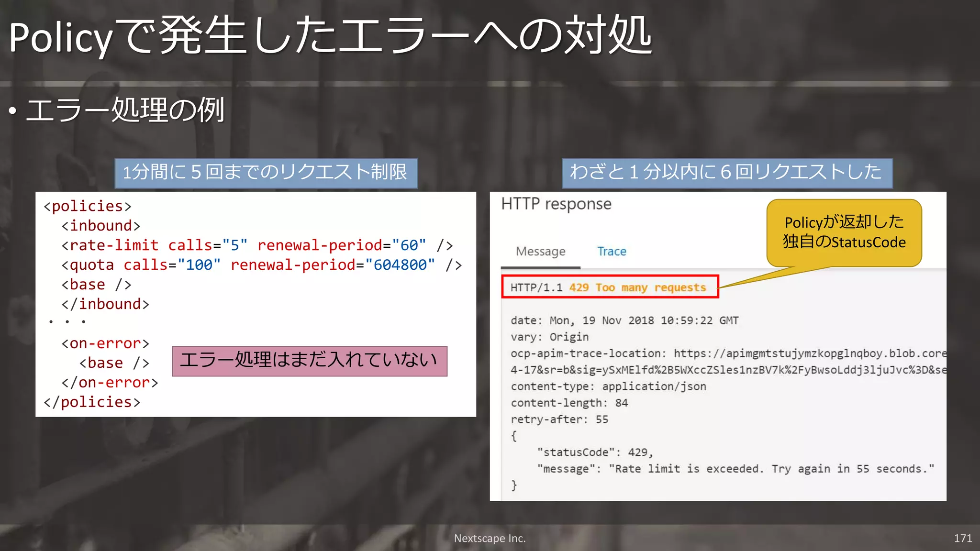Select the Message tab
The height and width of the screenshot is (551, 980).
pyautogui.click(x=541, y=252)
